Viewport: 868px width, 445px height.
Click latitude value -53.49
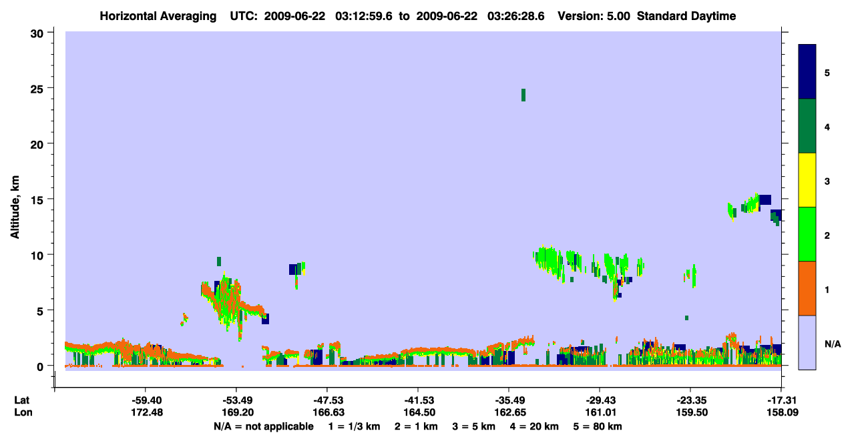tap(236, 400)
